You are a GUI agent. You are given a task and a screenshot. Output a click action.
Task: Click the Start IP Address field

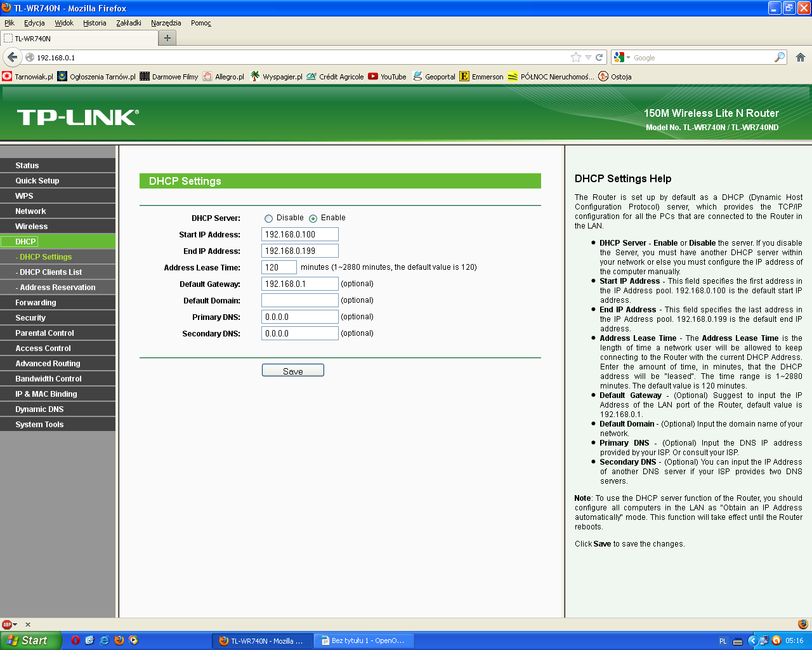point(299,235)
